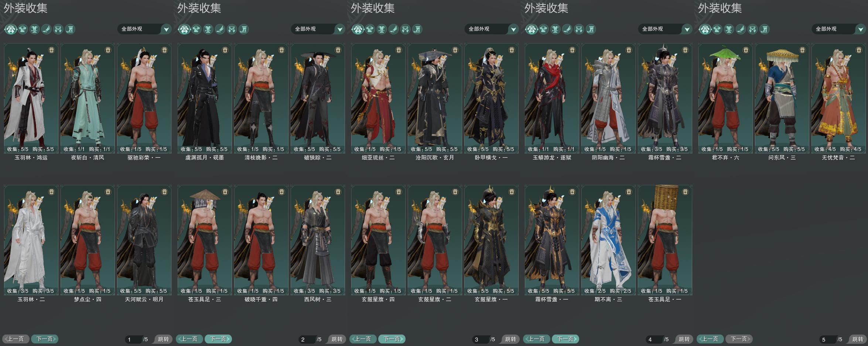Image resolution: width=868 pixels, height=346 pixels.
Task: Open 全部外观 dropdown in fifth panel
Action: [839, 29]
